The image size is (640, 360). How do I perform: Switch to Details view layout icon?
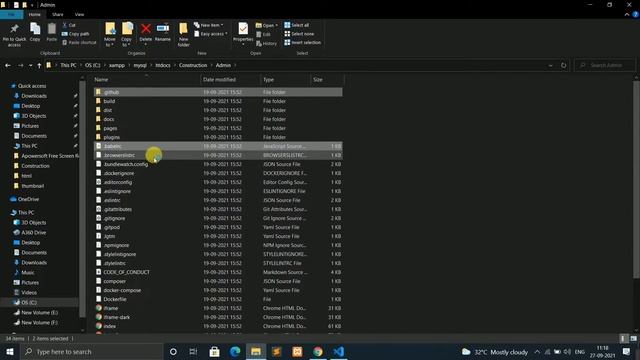tap(623, 338)
